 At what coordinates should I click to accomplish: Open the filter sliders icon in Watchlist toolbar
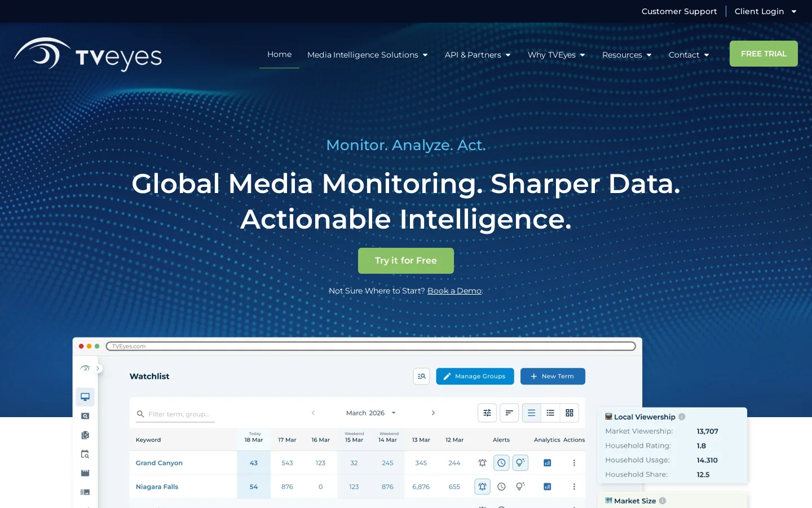[487, 413]
